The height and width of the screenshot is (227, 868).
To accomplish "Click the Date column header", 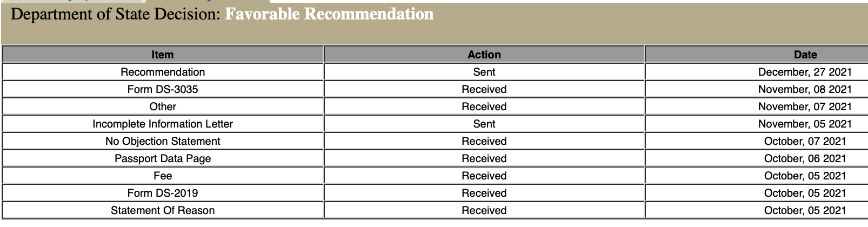I will (805, 55).
